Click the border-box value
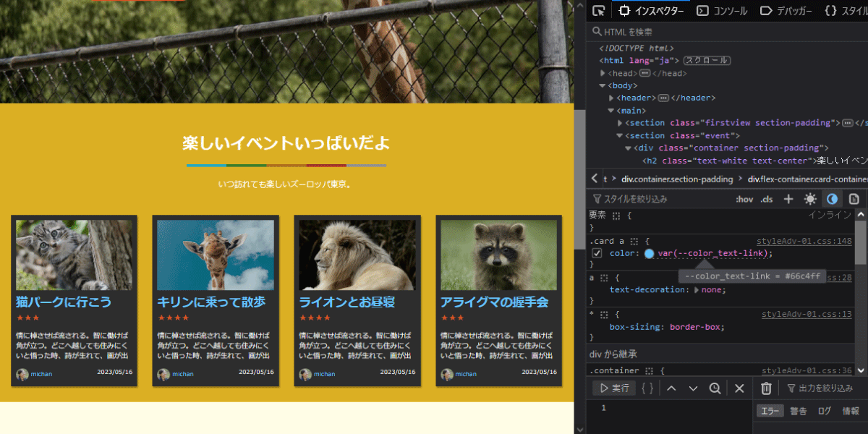The width and height of the screenshot is (868, 434). pyautogui.click(x=694, y=327)
